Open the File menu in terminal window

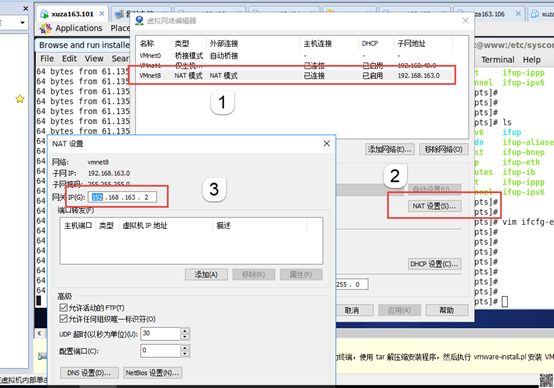click(47, 59)
